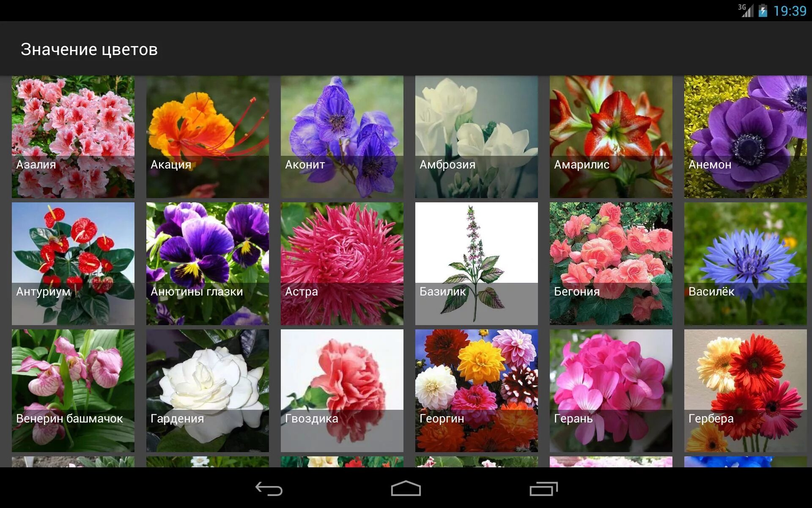
Task: Open the Анютины глазки flower card
Action: (208, 264)
